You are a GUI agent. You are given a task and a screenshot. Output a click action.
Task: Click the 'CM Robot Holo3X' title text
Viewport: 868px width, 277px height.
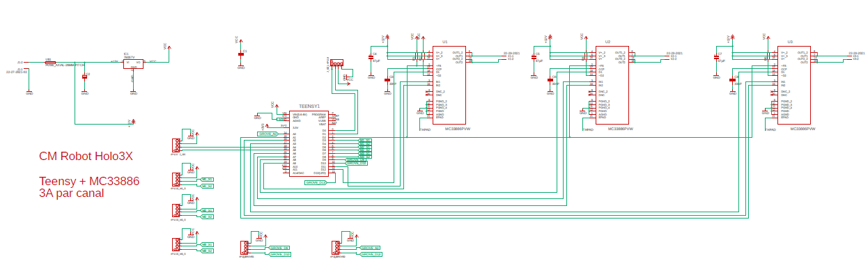pyautogui.click(x=86, y=156)
